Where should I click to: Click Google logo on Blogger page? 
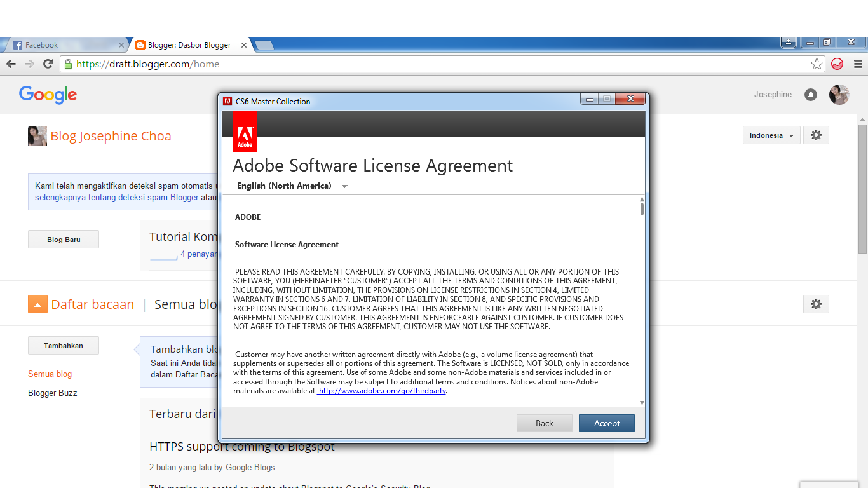(48, 95)
